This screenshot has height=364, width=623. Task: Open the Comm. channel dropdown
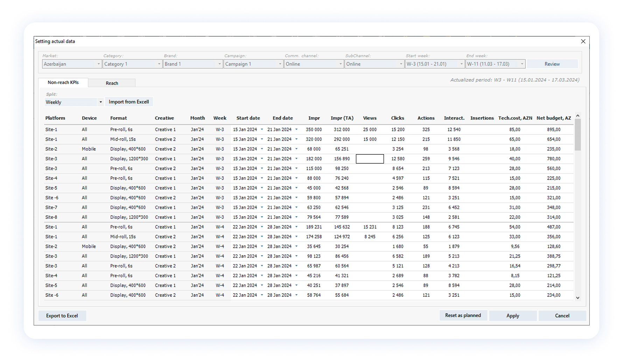314,64
